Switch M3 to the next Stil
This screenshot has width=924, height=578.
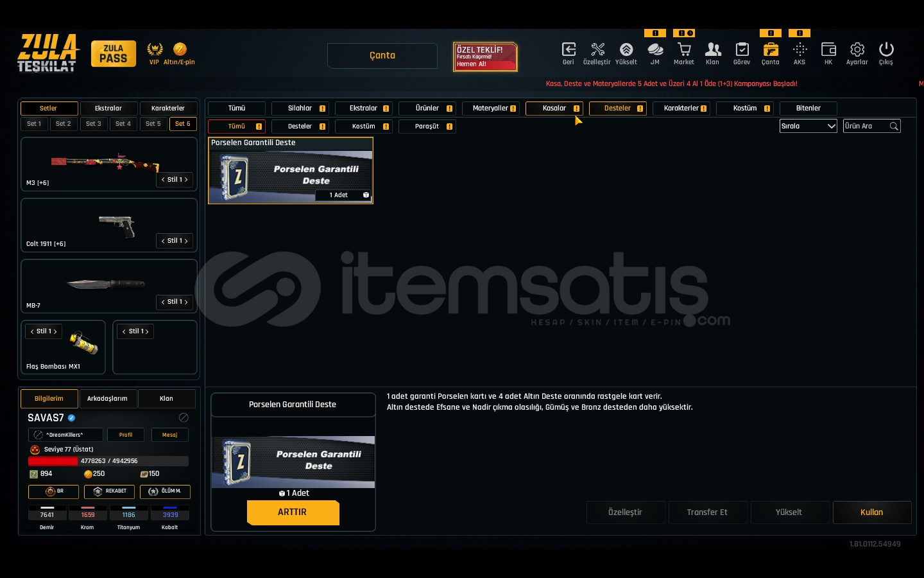click(186, 180)
